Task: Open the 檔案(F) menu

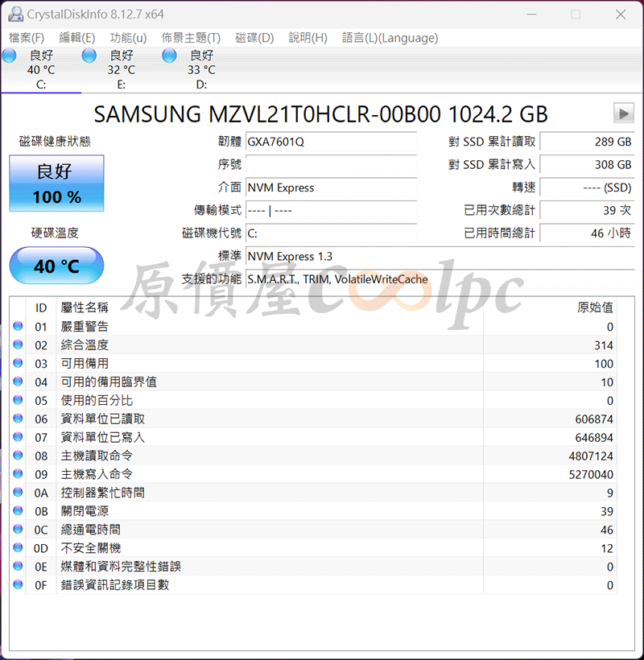Action: [x=27, y=38]
